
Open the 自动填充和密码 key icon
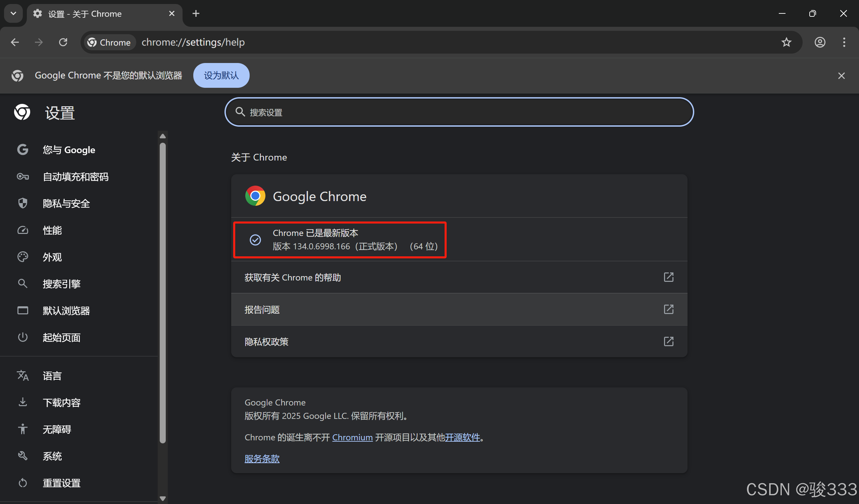pos(22,176)
